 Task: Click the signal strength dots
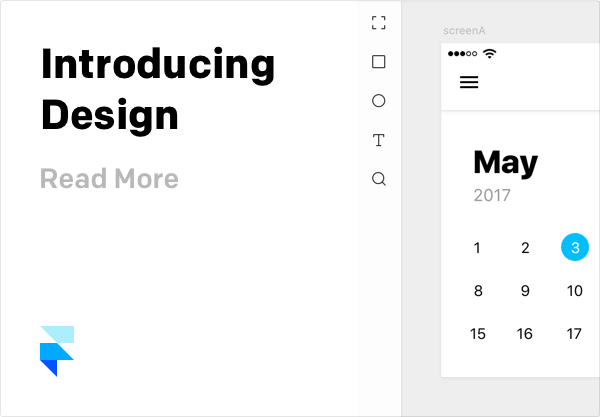tap(462, 54)
